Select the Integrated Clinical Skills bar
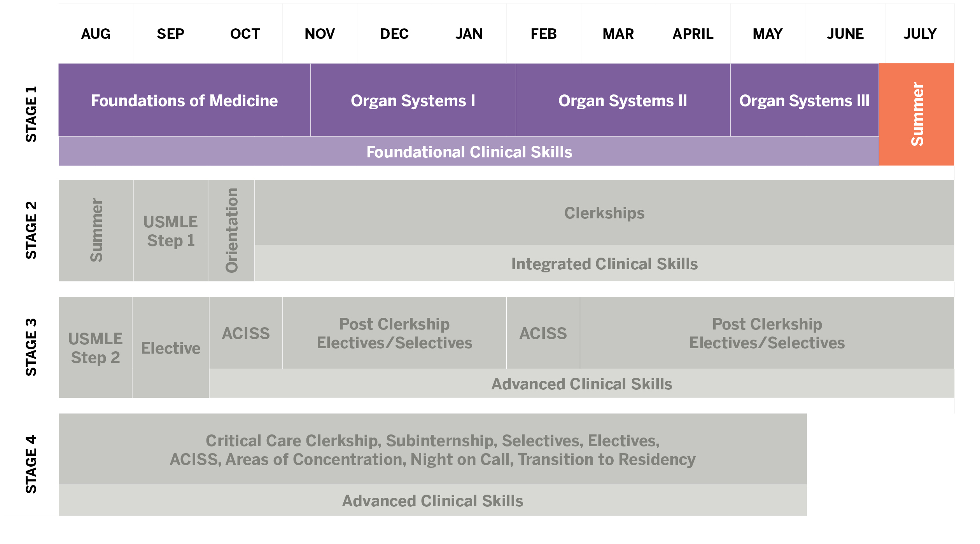 604,263
